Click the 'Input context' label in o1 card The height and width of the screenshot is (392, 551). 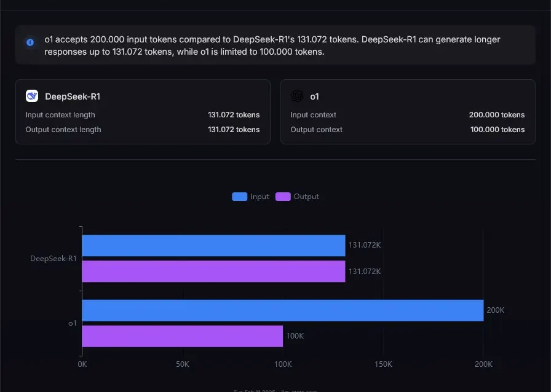[313, 115]
